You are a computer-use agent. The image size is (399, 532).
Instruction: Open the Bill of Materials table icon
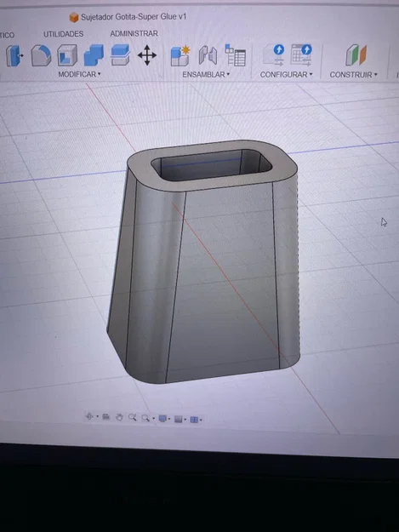pyautogui.click(x=236, y=55)
